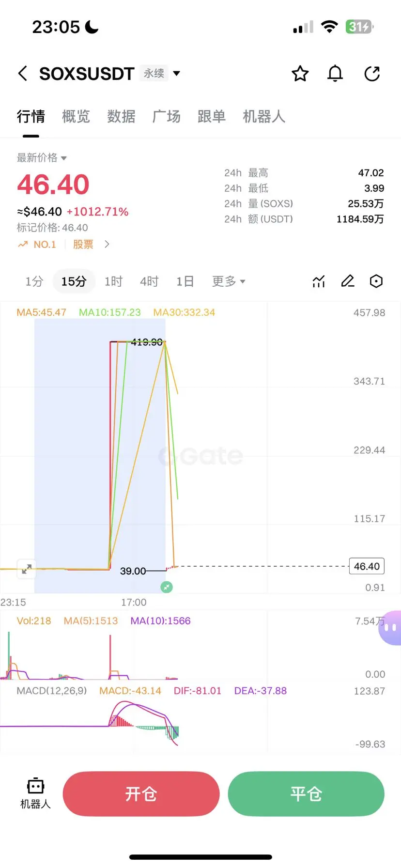Tap the back arrow beside SOXSUSDT
Image resolution: width=401 pixels, height=868 pixels.
point(22,74)
